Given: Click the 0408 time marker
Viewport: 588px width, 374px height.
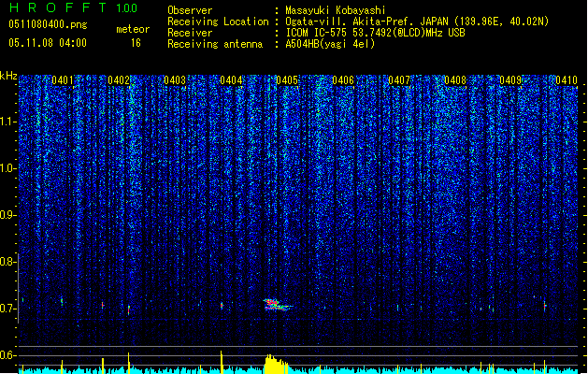Looking at the screenshot, I should tap(455, 80).
